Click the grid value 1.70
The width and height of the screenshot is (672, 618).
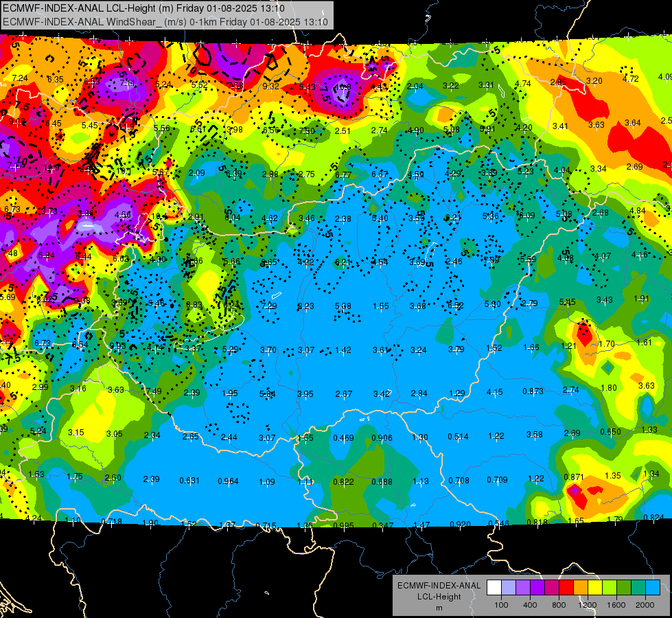coord(606,344)
